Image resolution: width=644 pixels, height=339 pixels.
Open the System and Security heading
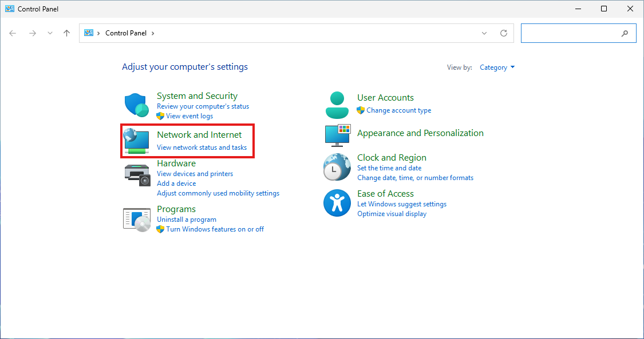tap(197, 96)
